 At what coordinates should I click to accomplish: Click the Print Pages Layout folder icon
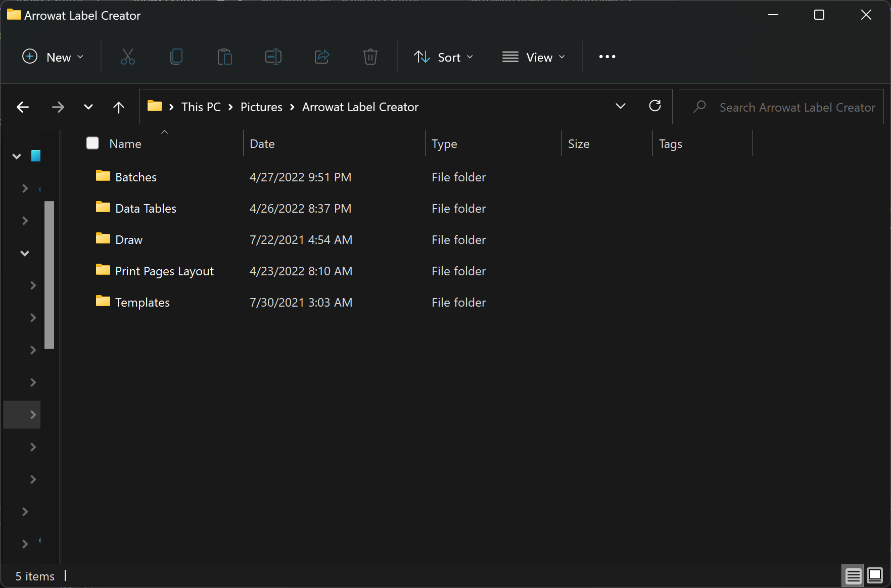(103, 270)
